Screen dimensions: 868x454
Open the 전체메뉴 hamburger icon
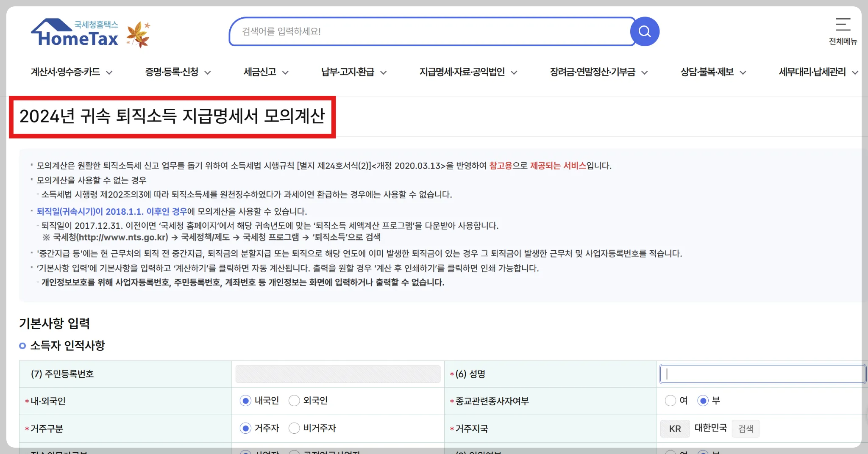(x=843, y=25)
